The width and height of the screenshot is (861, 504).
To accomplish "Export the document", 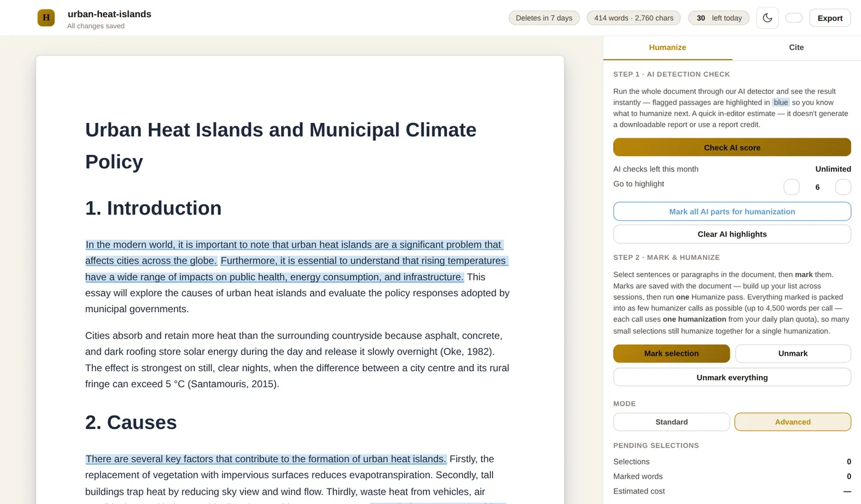I will click(x=830, y=18).
